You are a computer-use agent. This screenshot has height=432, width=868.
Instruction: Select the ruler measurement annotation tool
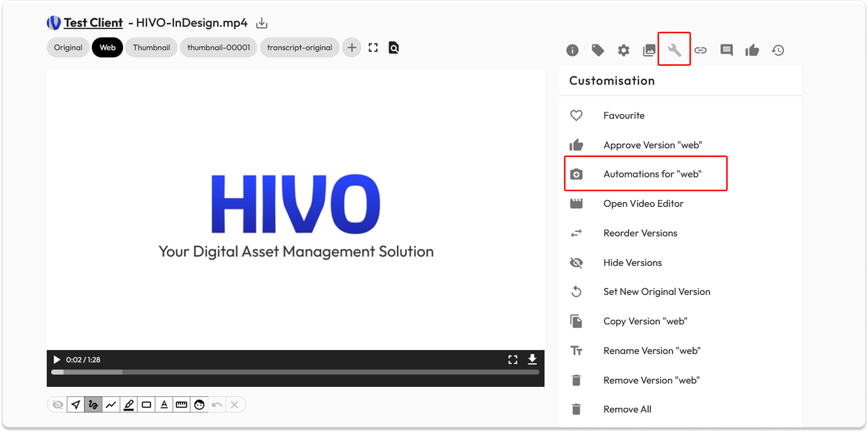[181, 404]
